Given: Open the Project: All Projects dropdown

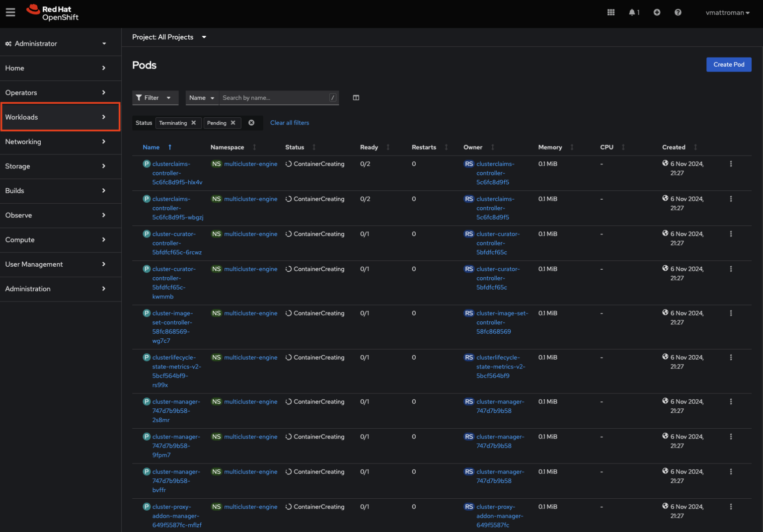Looking at the screenshot, I should pyautogui.click(x=169, y=37).
